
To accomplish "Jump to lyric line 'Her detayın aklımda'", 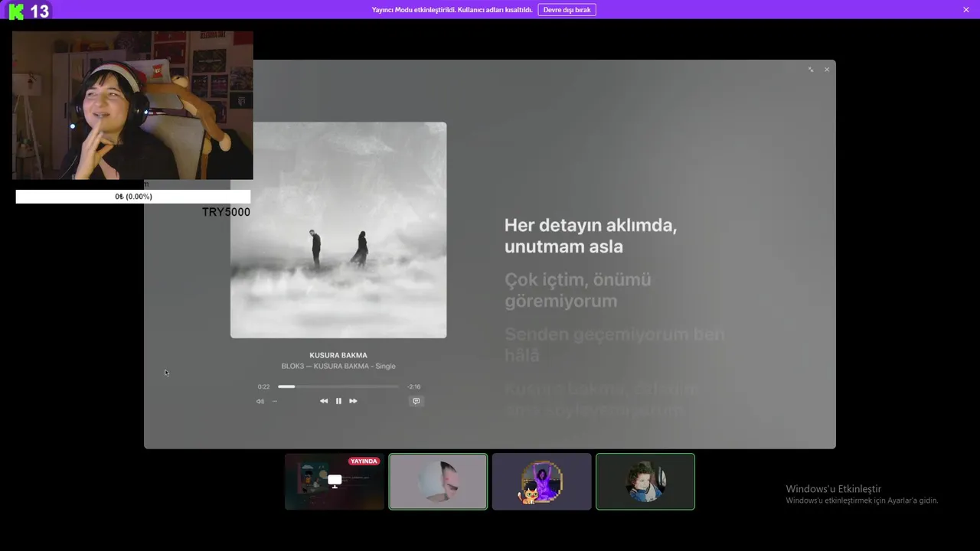I will pyautogui.click(x=590, y=236).
